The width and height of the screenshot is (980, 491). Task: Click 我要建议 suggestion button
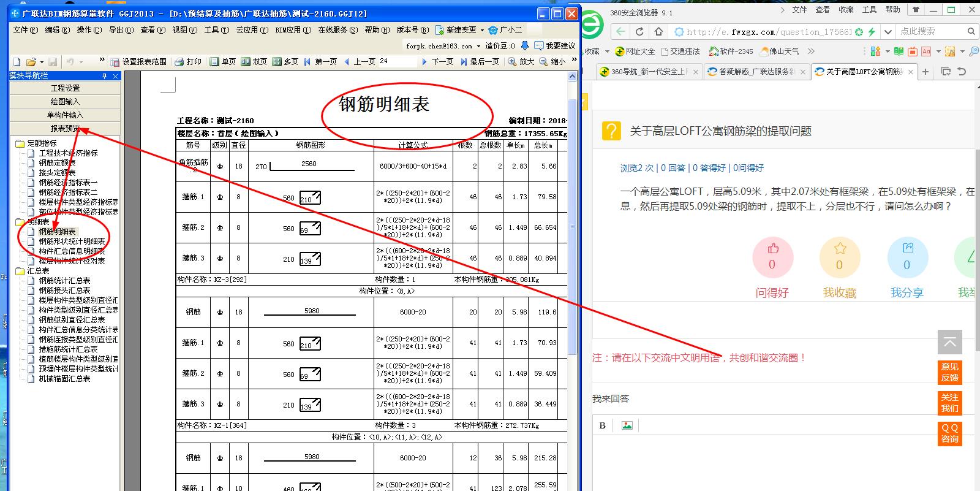pyautogui.click(x=554, y=45)
